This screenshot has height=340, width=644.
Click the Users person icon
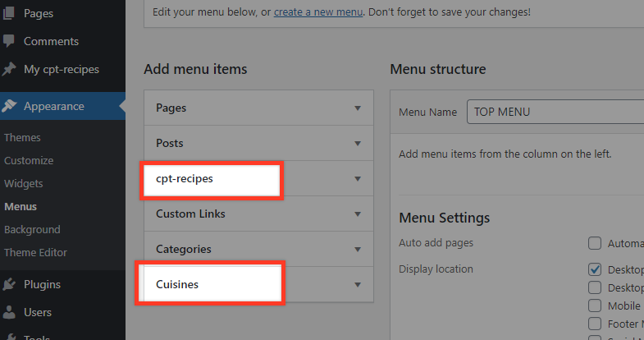[9, 312]
